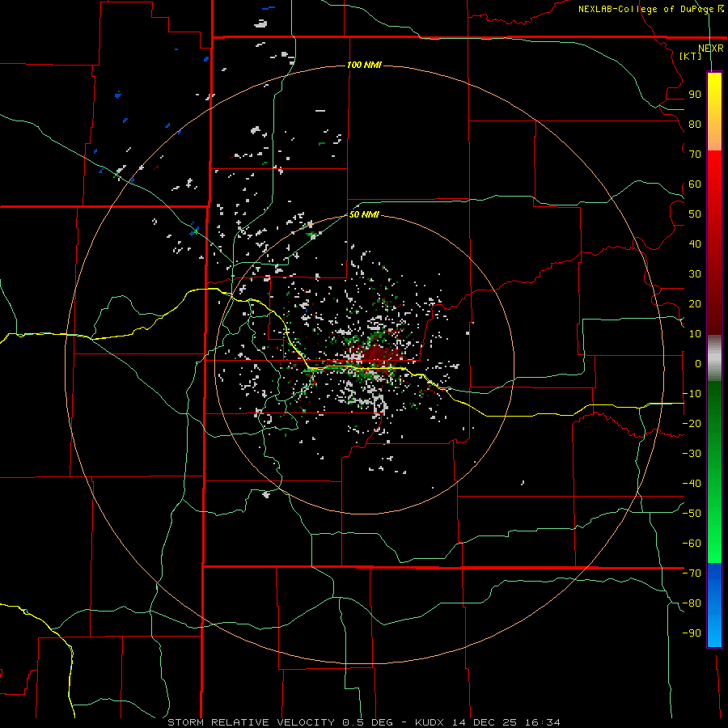This screenshot has height=728, width=728.
Task: Click the KUDX radar station identifier
Action: 430,722
